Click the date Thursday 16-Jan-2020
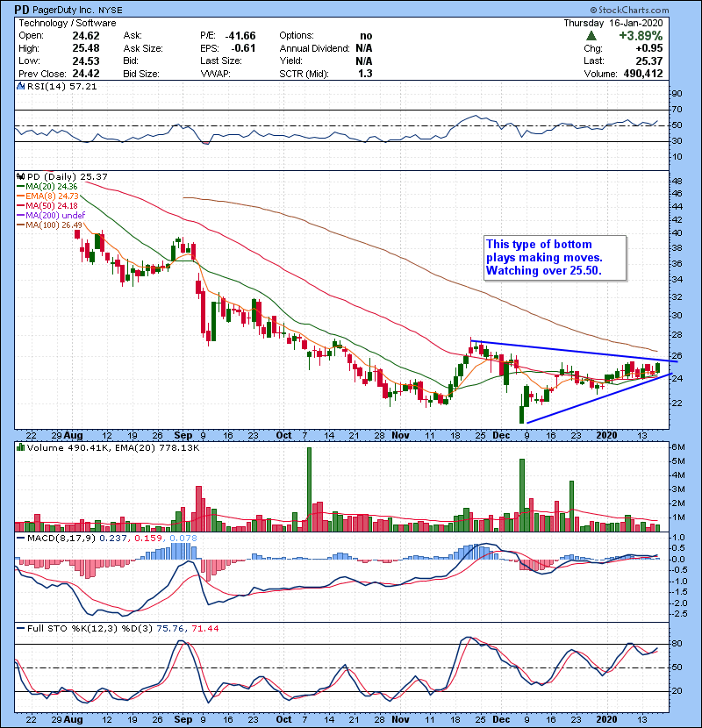The width and height of the screenshot is (702, 728). coord(613,23)
